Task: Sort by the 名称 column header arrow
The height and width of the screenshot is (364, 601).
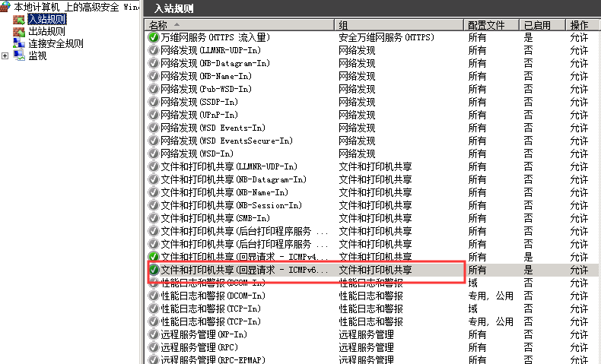Action: [176, 24]
